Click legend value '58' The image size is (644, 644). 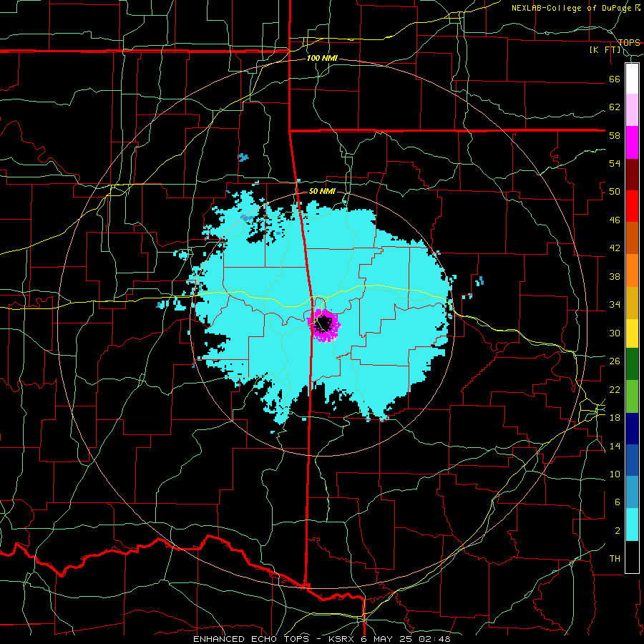[x=615, y=135]
